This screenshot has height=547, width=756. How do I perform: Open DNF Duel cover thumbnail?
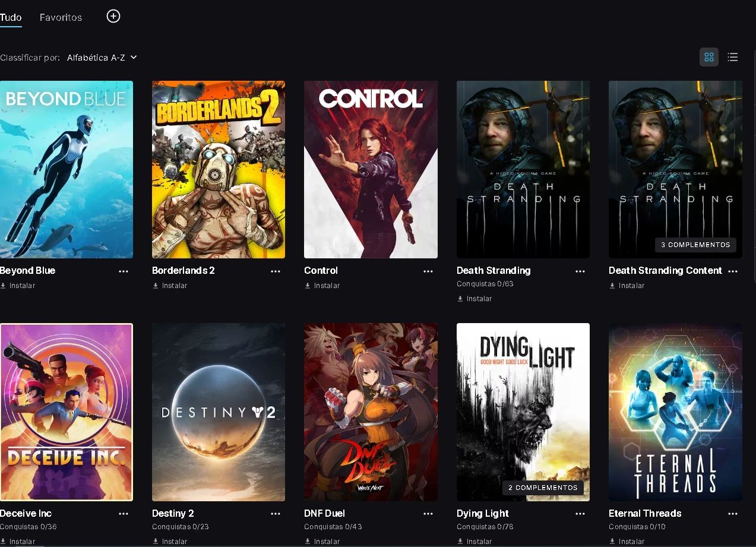pyautogui.click(x=371, y=412)
